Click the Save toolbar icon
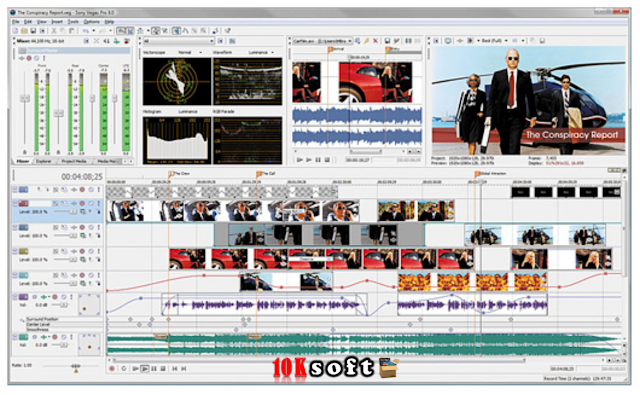This screenshot has width=640, height=395. tap(33, 31)
